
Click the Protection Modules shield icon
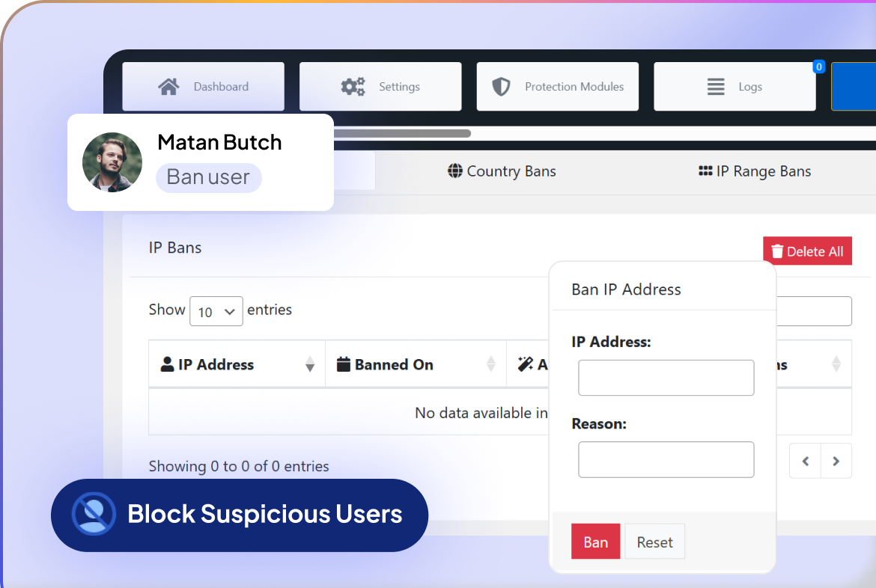point(501,87)
